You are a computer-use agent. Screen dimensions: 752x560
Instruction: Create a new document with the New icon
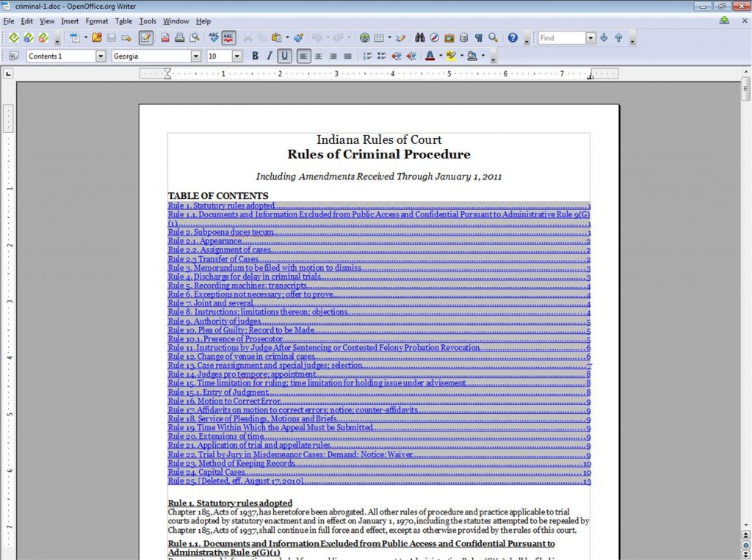pos(74,38)
